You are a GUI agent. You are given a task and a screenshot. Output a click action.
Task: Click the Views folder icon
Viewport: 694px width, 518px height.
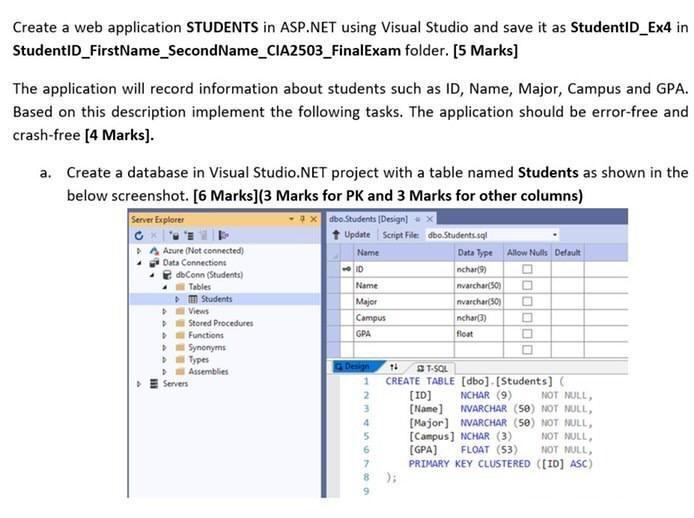[x=180, y=311]
